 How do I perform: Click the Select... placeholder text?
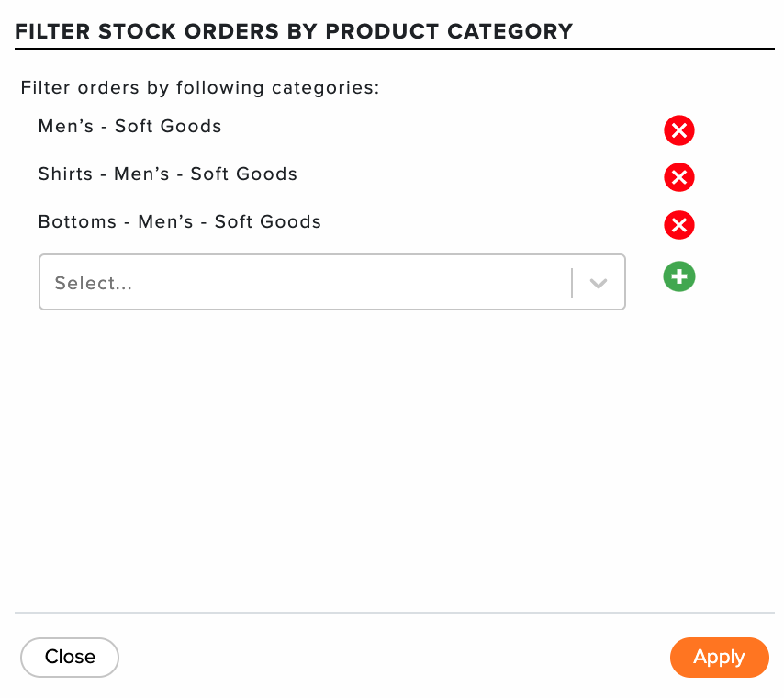click(x=94, y=283)
